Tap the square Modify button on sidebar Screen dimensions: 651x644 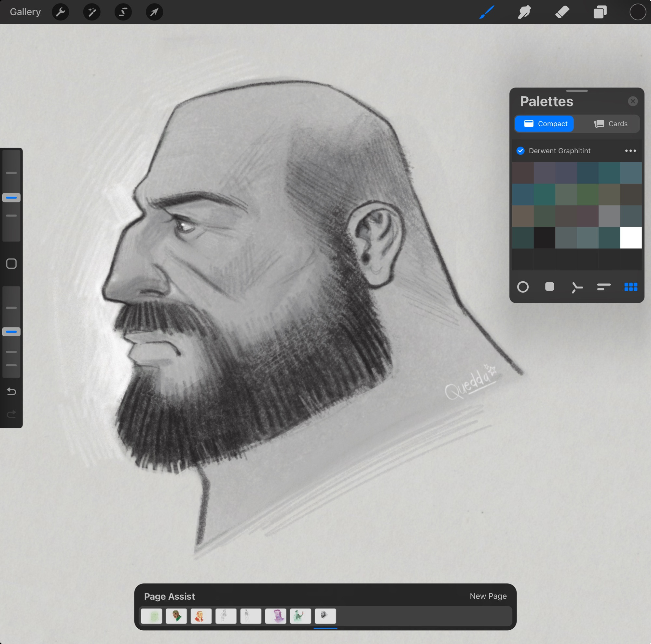(11, 263)
